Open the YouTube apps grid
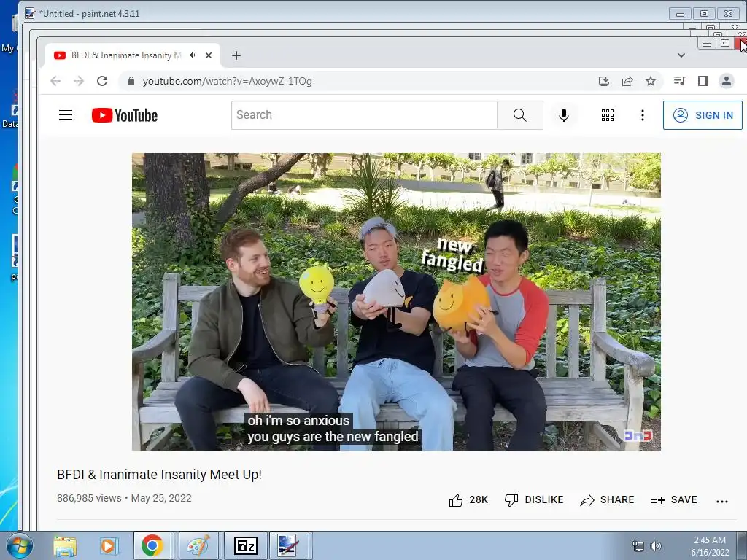747x560 pixels. (x=608, y=114)
